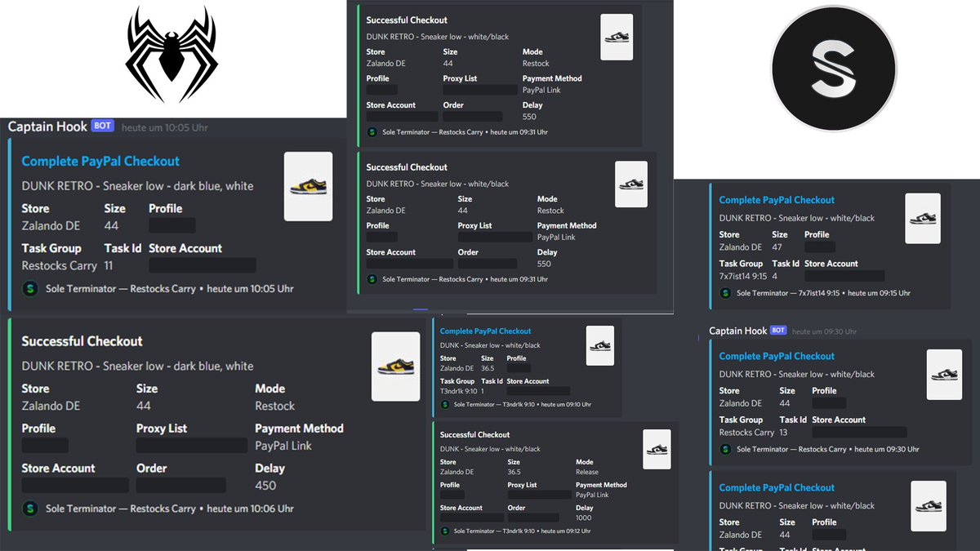
Task: Open yellow sneaker thumbnail in Task Id 11 embed
Action: point(308,186)
